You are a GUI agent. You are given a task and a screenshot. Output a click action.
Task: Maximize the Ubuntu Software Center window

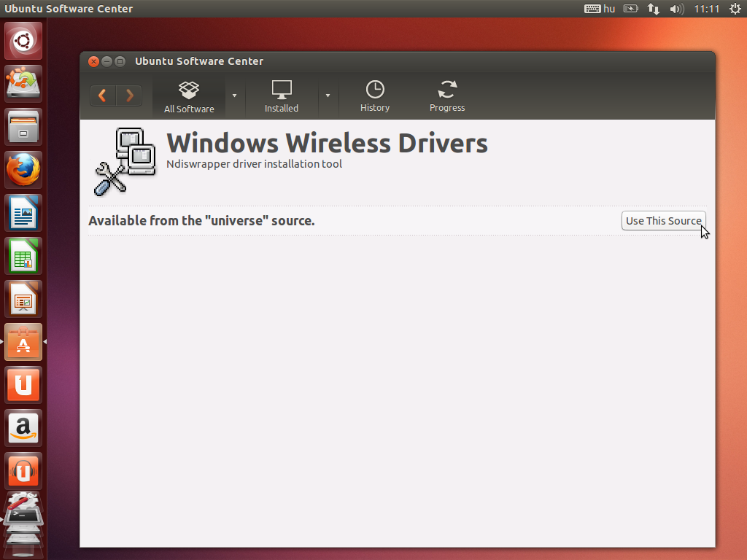pyautogui.click(x=120, y=61)
